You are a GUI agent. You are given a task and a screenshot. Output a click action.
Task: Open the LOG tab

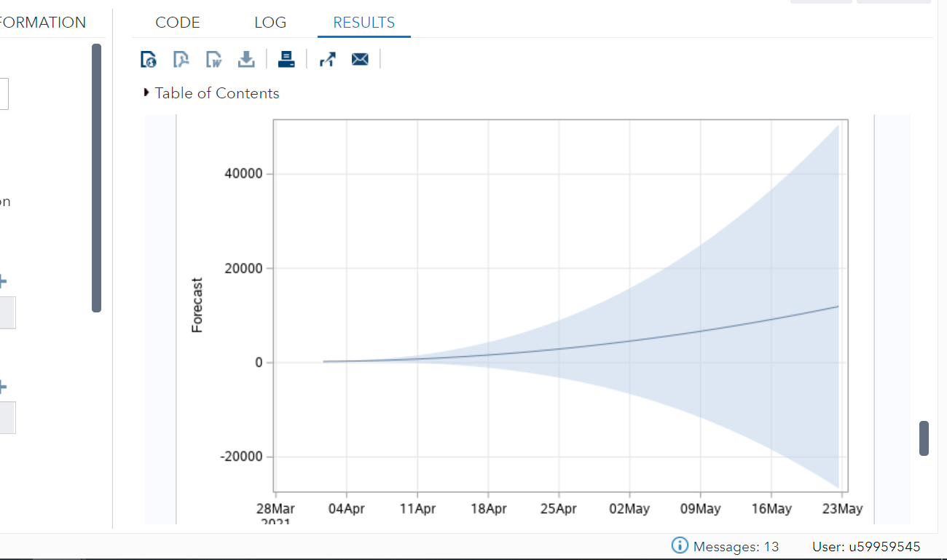tap(270, 23)
